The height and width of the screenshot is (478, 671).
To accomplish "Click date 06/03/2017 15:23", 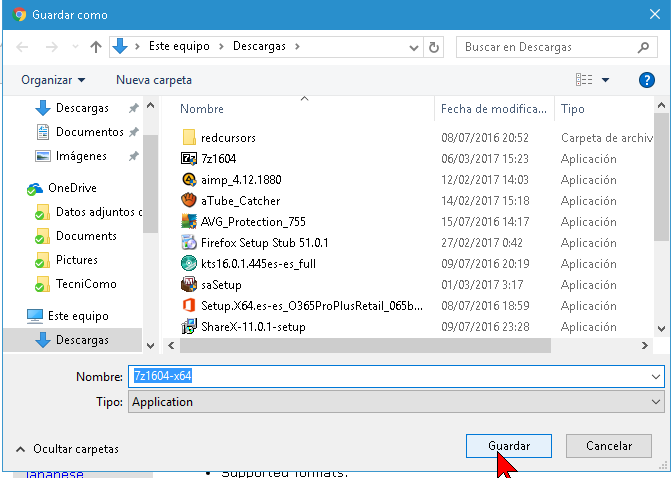I will pyautogui.click(x=485, y=159).
